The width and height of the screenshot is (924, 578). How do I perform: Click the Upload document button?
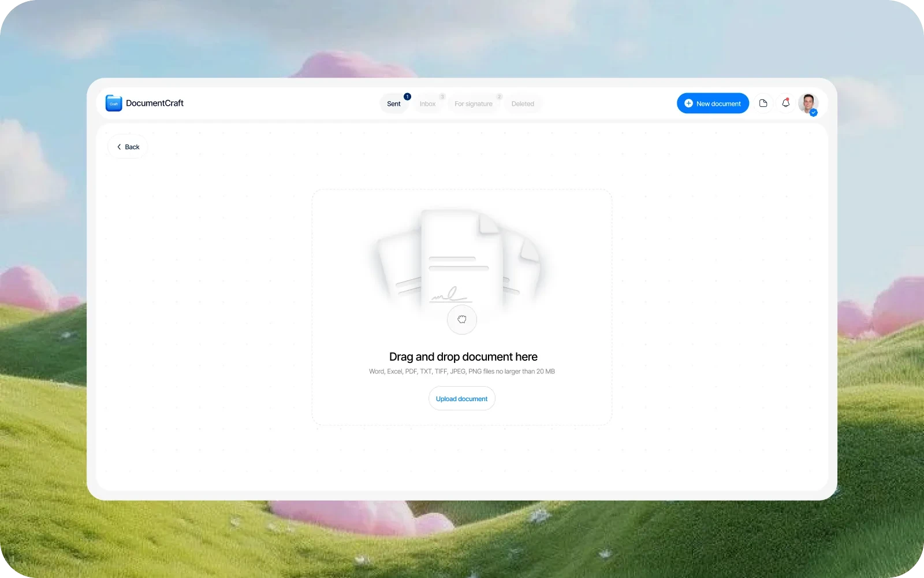click(462, 399)
